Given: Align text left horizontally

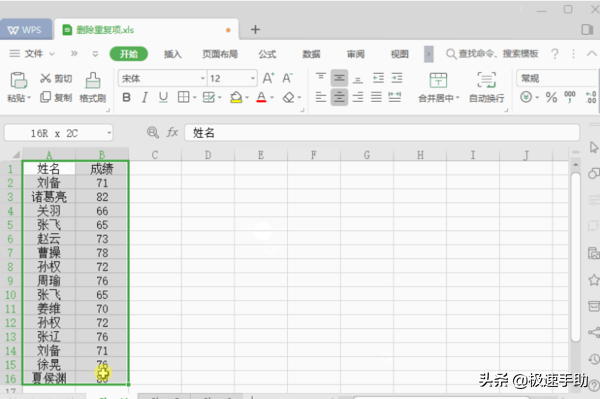Looking at the screenshot, I should [321, 97].
